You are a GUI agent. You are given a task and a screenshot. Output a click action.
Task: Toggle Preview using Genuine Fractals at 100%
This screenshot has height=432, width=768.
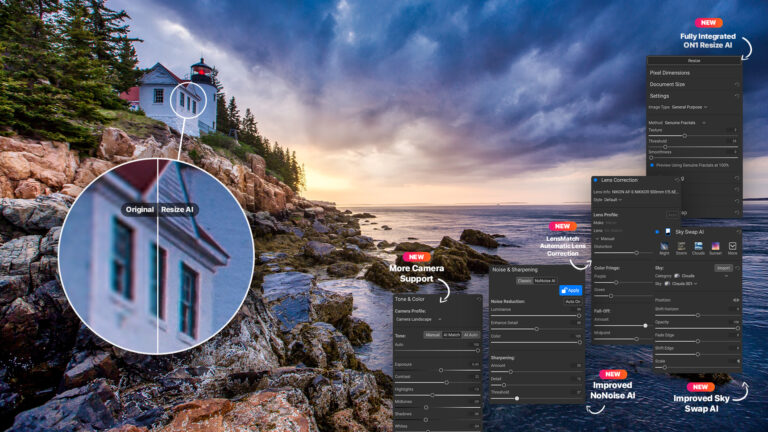652,165
